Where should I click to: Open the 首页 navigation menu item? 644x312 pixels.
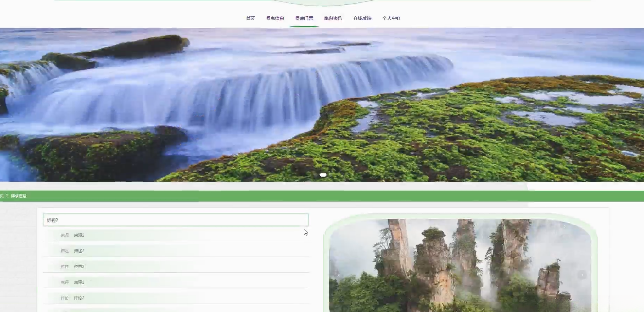coord(250,18)
